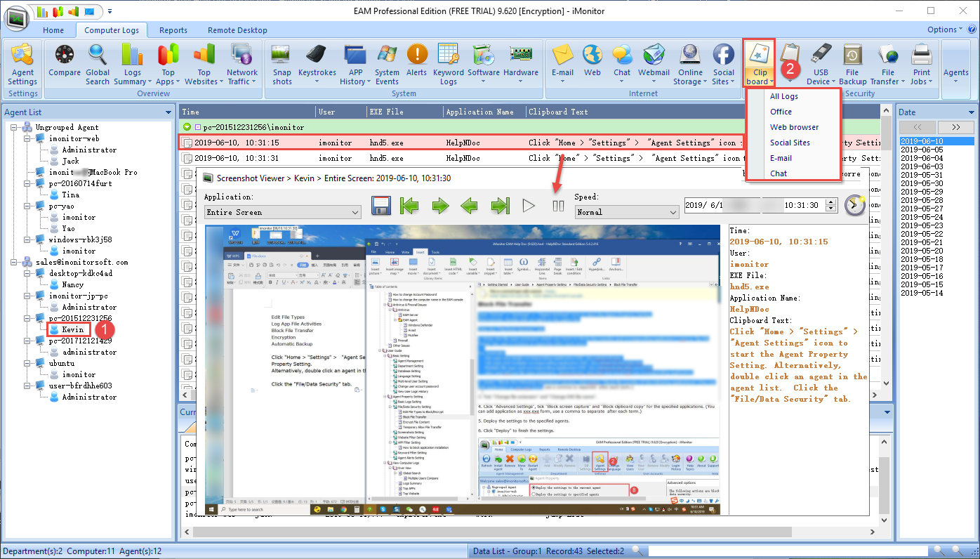Screen dimensions: 980x559
Task: Open System Events logs
Action: click(x=387, y=65)
